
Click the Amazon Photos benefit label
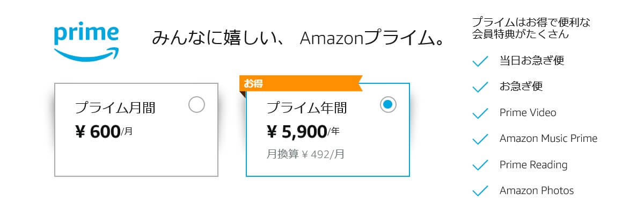pos(537,190)
